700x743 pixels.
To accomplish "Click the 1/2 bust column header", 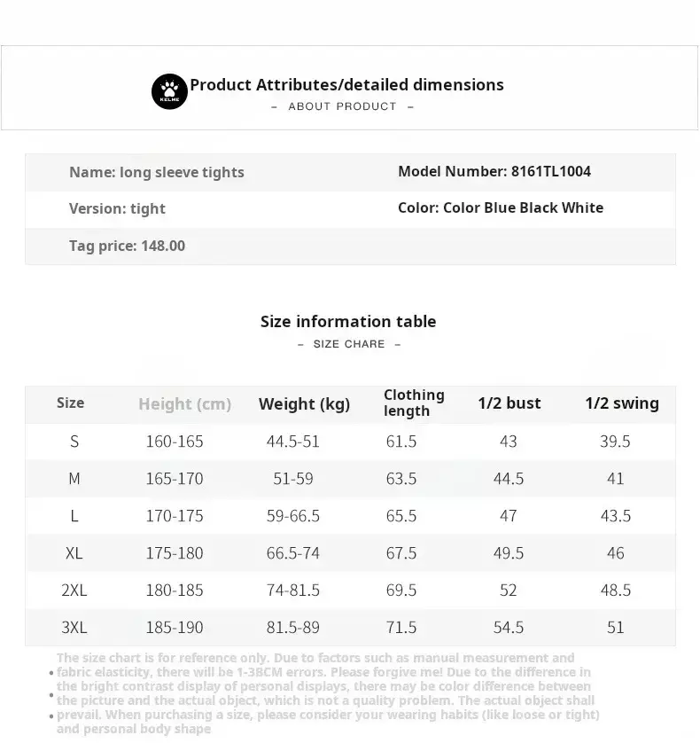I will 509,403.
